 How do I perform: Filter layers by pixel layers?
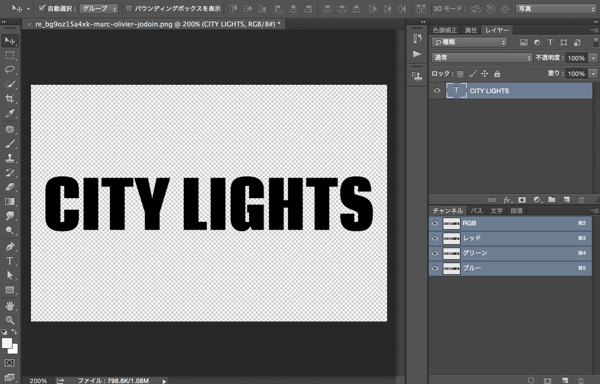[523, 42]
